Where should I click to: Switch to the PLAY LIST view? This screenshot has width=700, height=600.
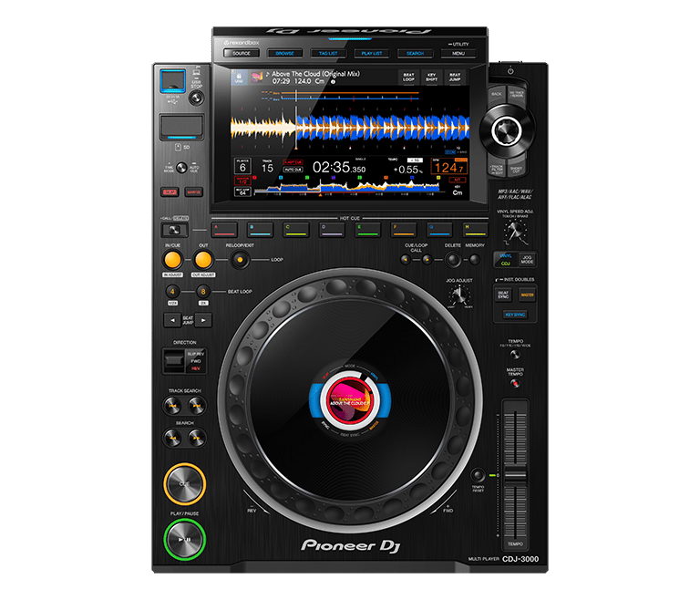point(372,53)
